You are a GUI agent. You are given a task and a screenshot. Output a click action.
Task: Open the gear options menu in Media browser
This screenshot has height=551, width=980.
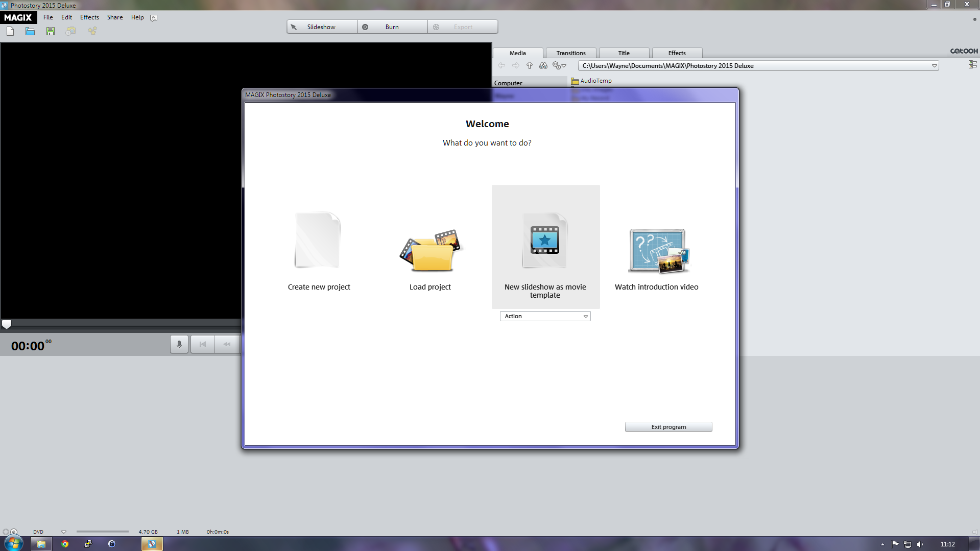pos(559,65)
